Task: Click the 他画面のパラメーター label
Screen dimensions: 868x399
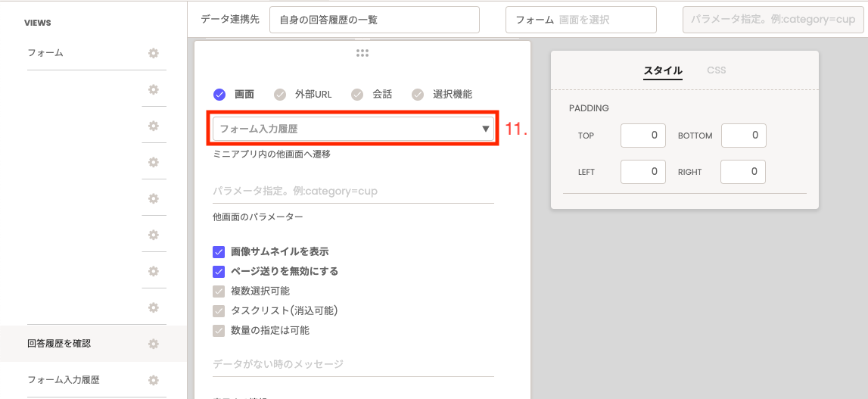Action: 258,217
